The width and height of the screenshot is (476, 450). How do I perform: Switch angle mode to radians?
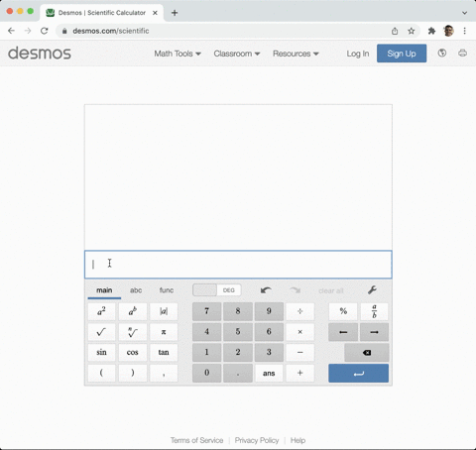tap(205, 290)
